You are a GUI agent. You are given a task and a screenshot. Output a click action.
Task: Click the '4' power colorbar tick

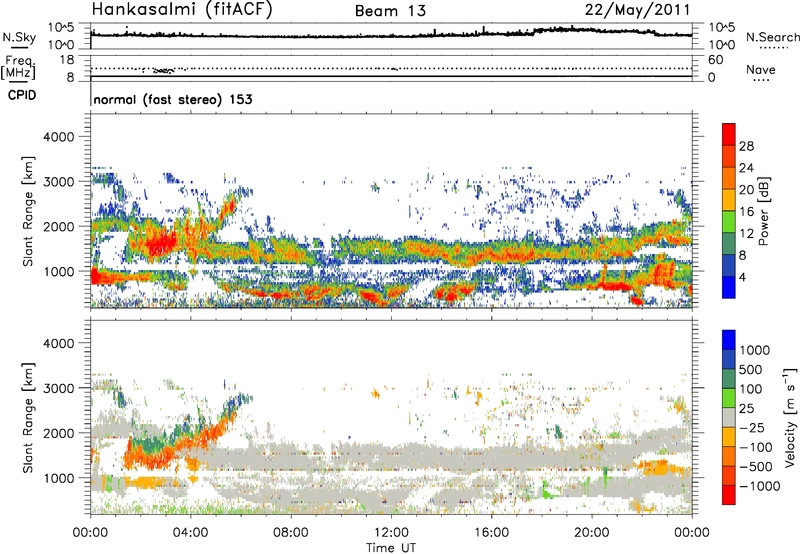pos(742,277)
